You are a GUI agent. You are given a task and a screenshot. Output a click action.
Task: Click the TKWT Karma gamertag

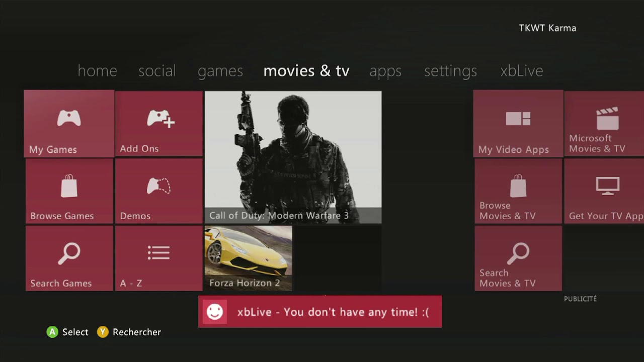(547, 28)
